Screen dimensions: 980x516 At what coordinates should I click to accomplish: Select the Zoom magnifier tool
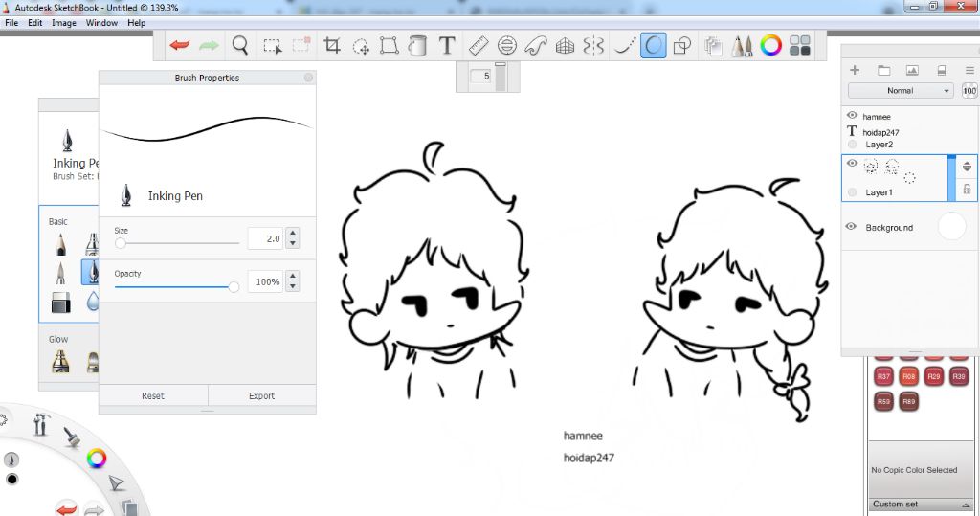(240, 45)
